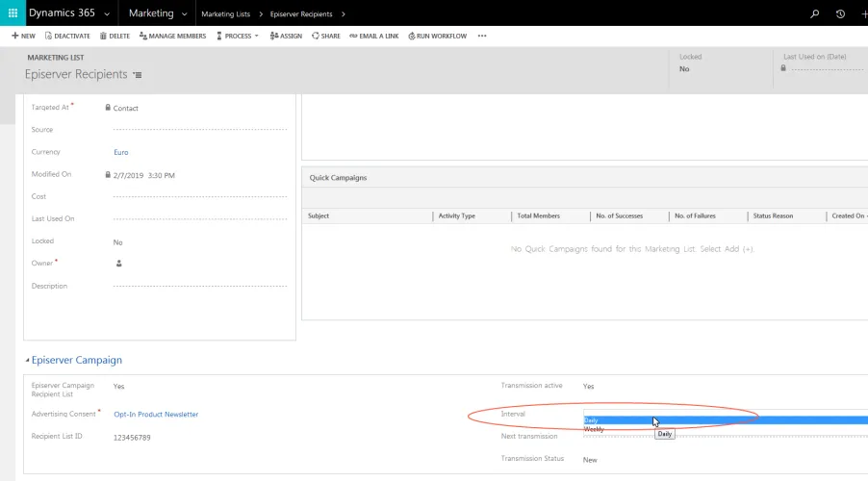
Task: Click ASSIGN in command bar
Action: click(x=286, y=36)
